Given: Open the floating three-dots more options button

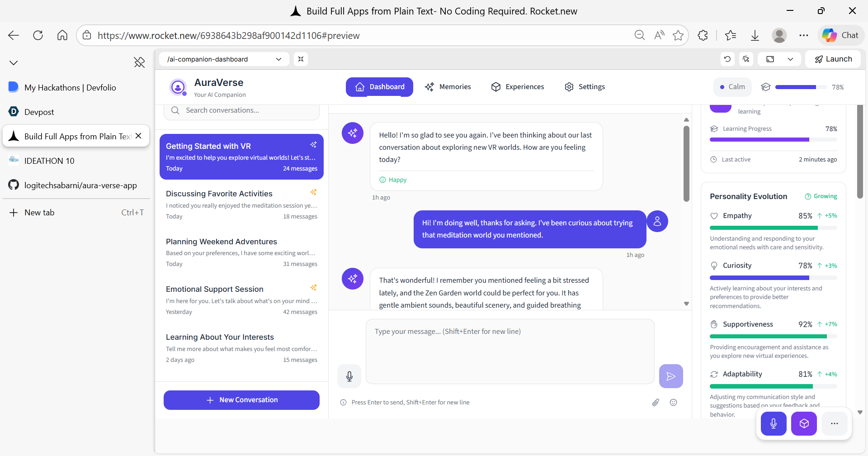Looking at the screenshot, I should (x=835, y=423).
